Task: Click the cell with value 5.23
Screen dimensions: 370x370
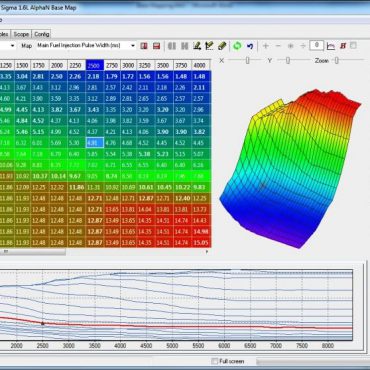Action: pos(164,154)
